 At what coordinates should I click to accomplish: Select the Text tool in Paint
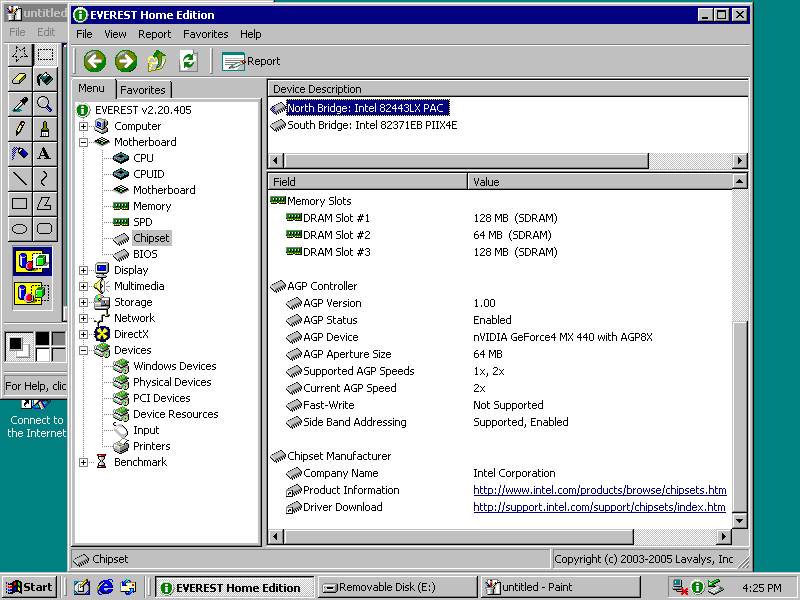click(44, 154)
